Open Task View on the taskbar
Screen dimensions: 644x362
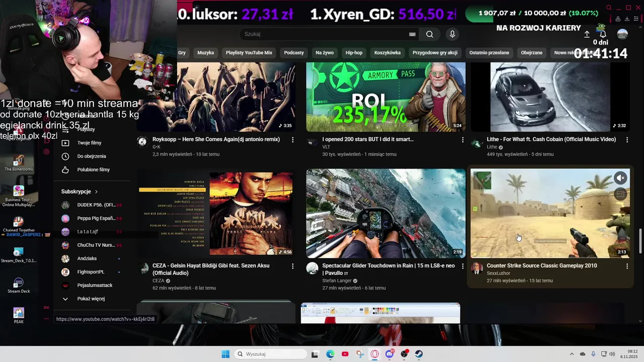pyautogui.click(x=314, y=354)
